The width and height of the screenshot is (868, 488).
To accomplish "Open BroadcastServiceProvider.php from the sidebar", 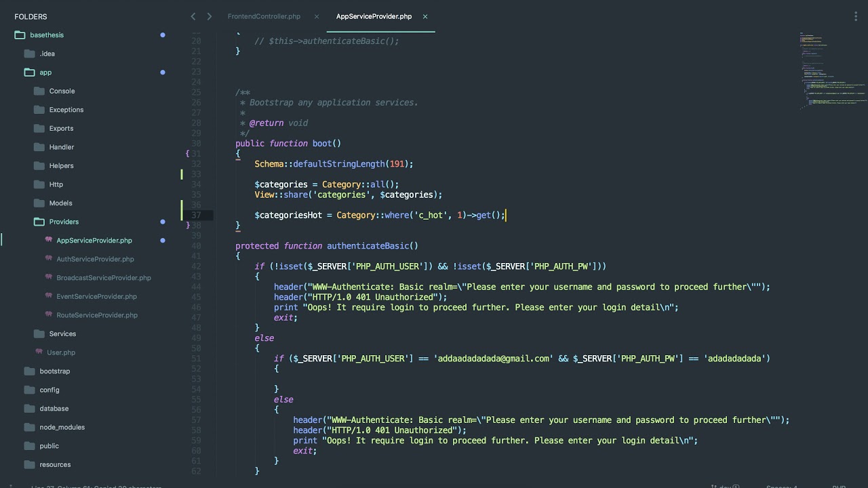I will tap(104, 277).
